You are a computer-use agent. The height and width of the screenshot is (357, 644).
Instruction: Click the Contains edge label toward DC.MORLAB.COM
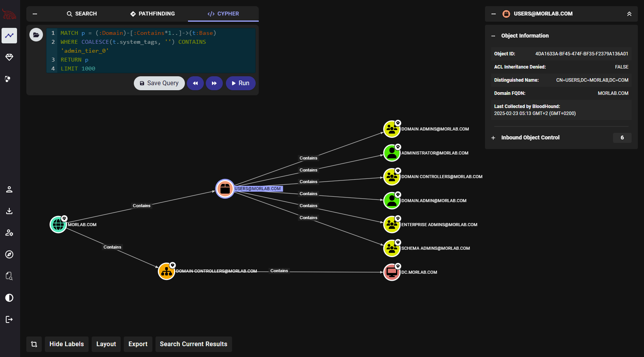279,271
